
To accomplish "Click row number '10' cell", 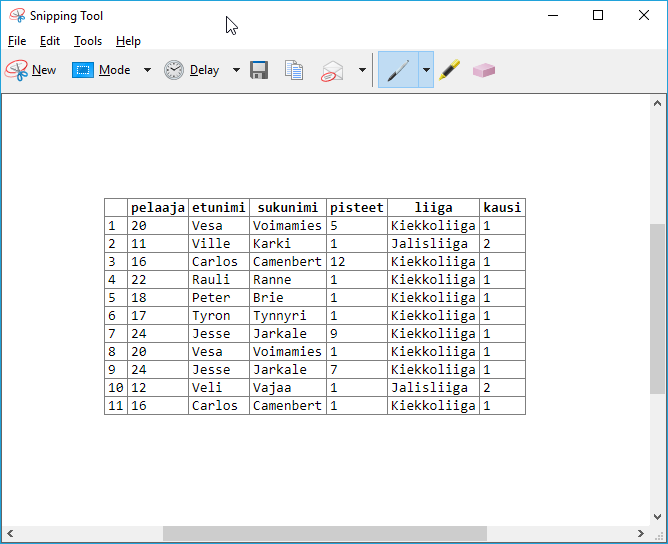I will pos(116,388).
